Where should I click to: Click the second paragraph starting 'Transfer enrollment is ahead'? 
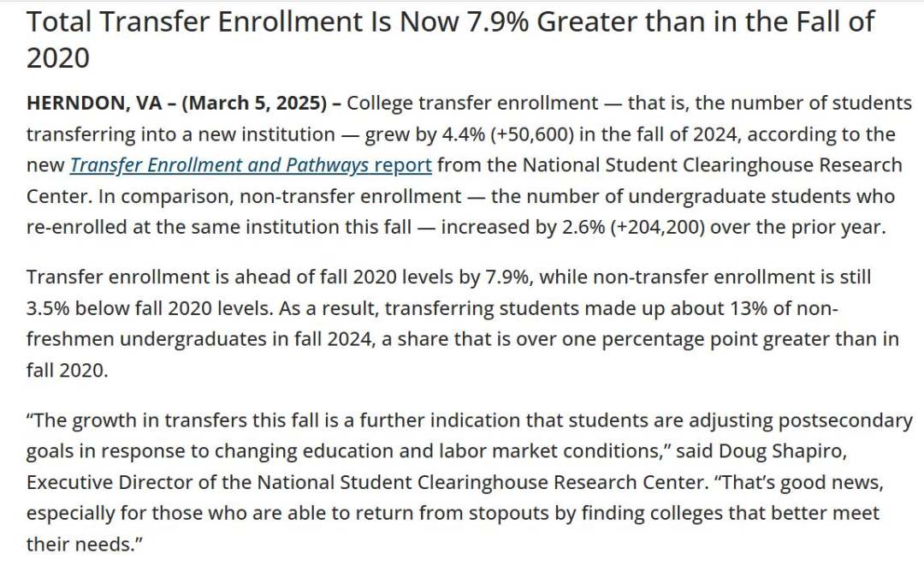(x=463, y=324)
